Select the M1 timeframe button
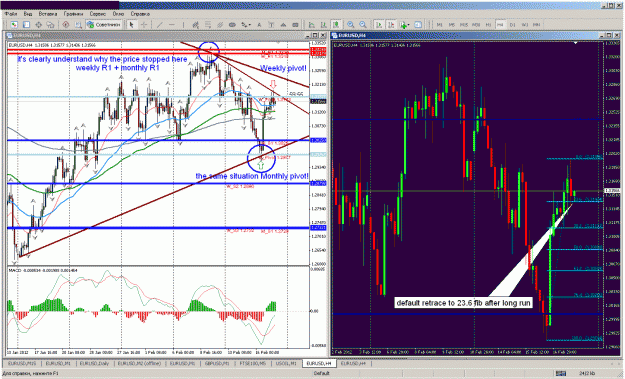Viewport: 625px width, 379px height. tap(439, 25)
